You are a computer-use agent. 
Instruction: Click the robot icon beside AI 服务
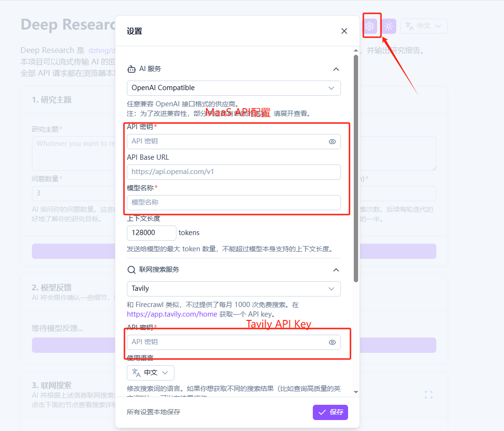(132, 69)
